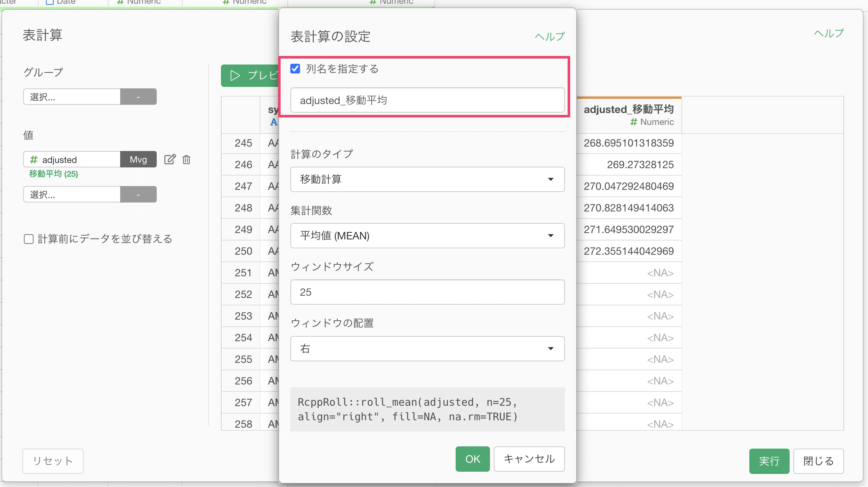Click the green hash icon before adjusted
Screen dimensions: 868x487
point(34,160)
